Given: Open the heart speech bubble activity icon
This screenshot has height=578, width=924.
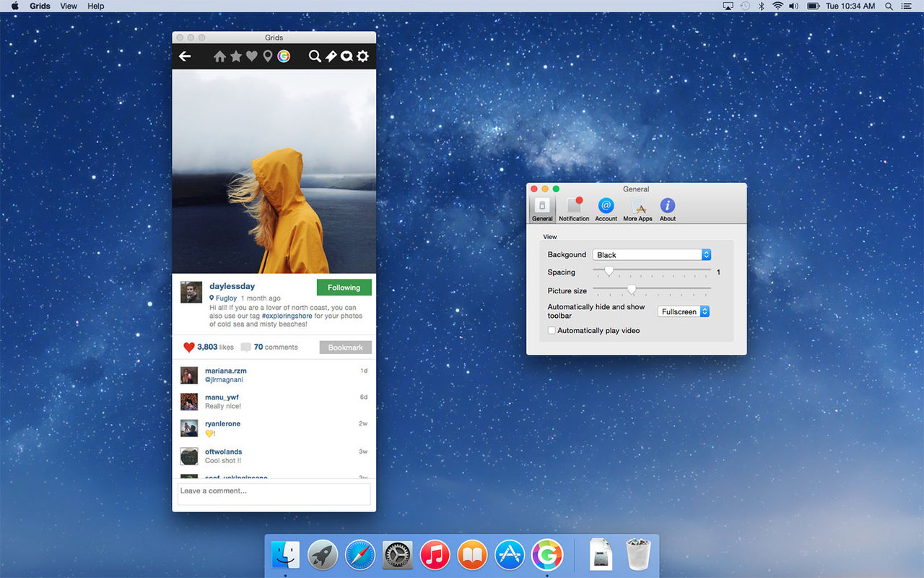Looking at the screenshot, I should [x=346, y=56].
